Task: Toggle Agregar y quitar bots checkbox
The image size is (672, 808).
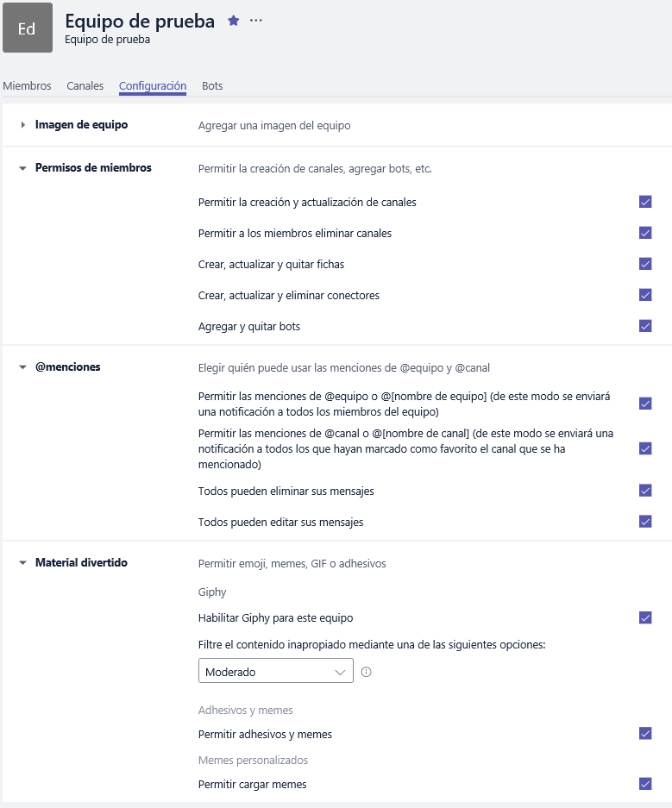Action: tap(645, 326)
